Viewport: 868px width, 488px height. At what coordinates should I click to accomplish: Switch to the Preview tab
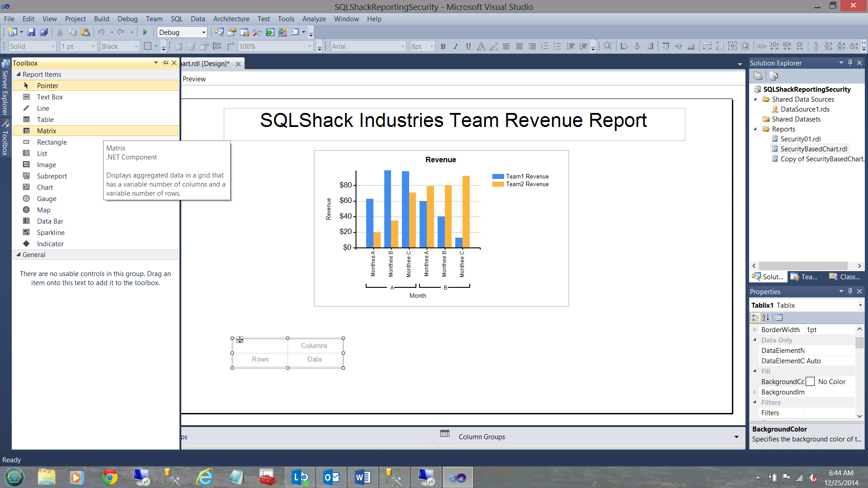point(194,79)
